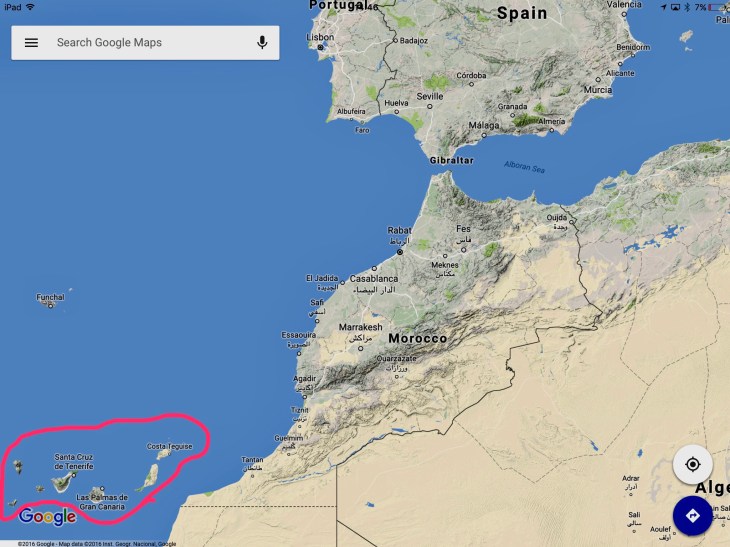Select the Marrakesh city marker
The width and height of the screenshot is (730, 547).
pos(360,348)
